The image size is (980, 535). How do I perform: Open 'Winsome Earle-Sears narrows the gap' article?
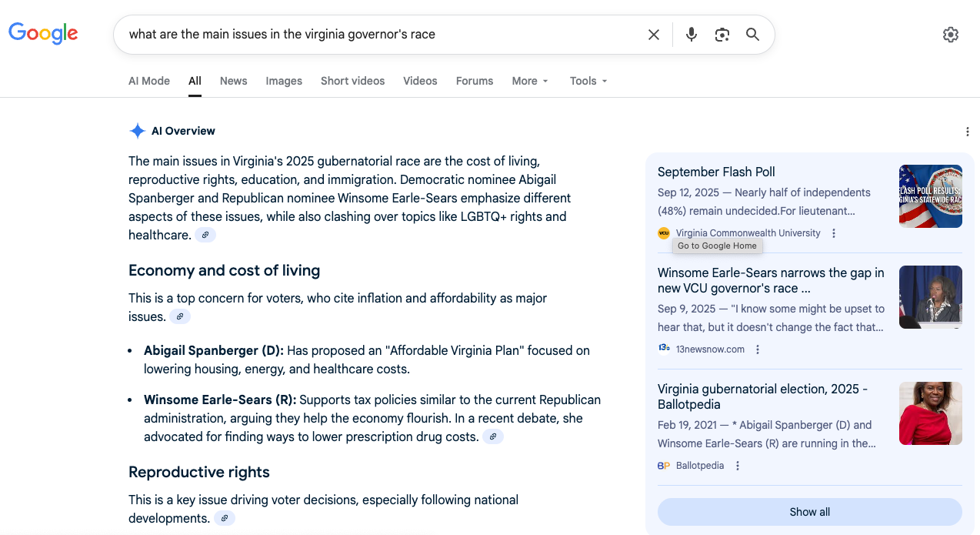click(771, 281)
